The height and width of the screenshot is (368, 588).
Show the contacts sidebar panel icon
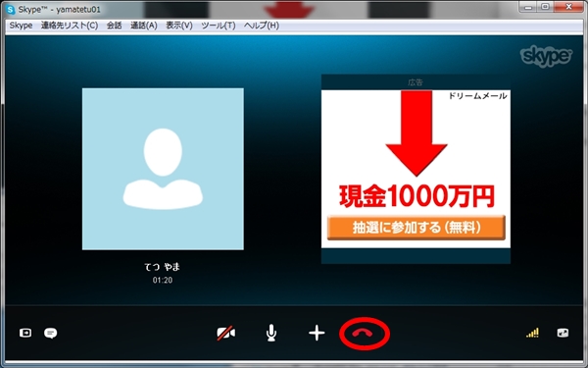click(x=25, y=333)
